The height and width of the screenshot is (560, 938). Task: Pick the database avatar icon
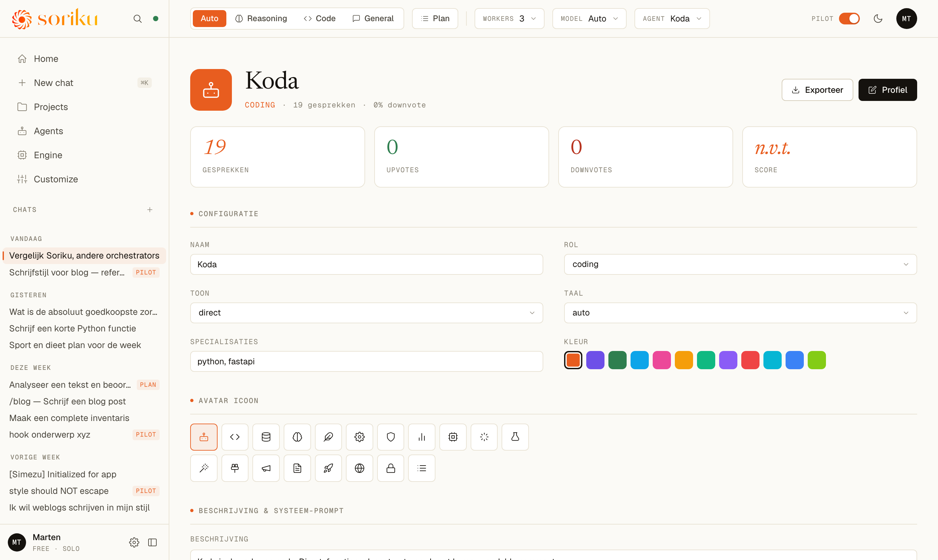coord(266,437)
